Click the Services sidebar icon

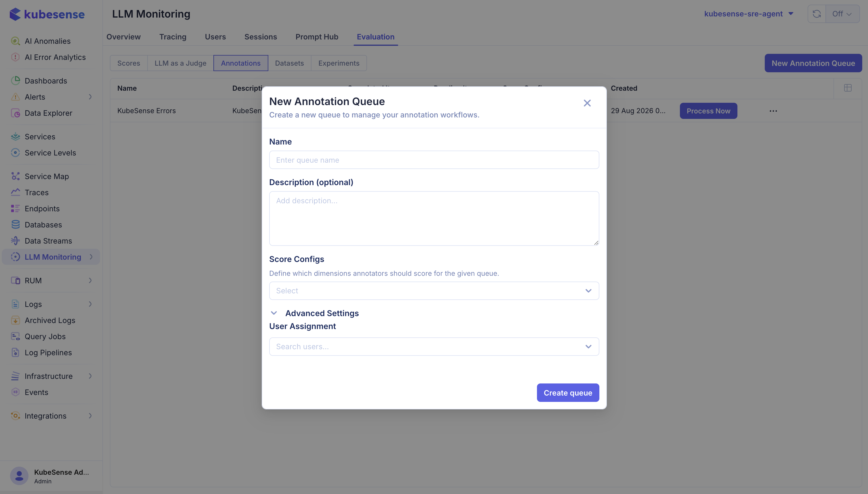click(x=15, y=136)
